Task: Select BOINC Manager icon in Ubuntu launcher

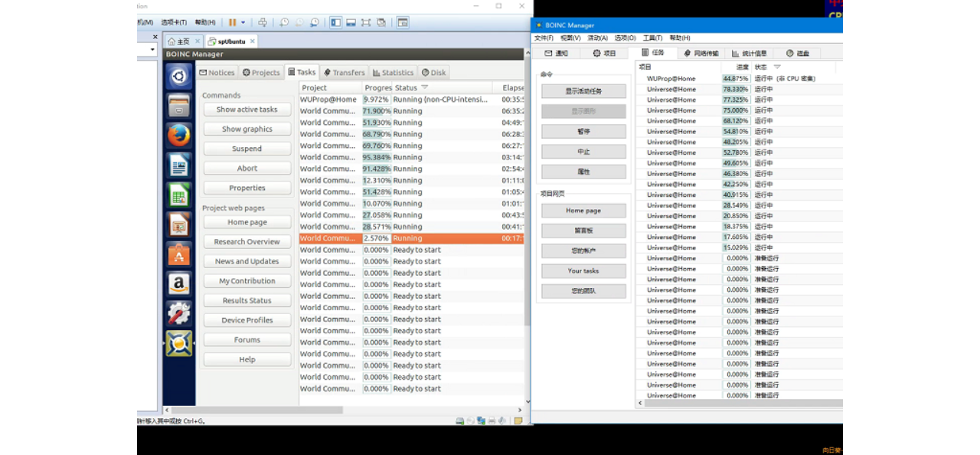Action: [179, 343]
